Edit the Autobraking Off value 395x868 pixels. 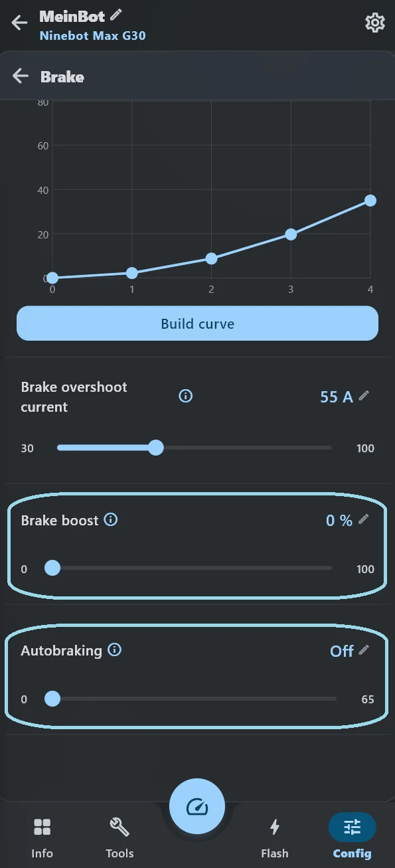pos(364,650)
